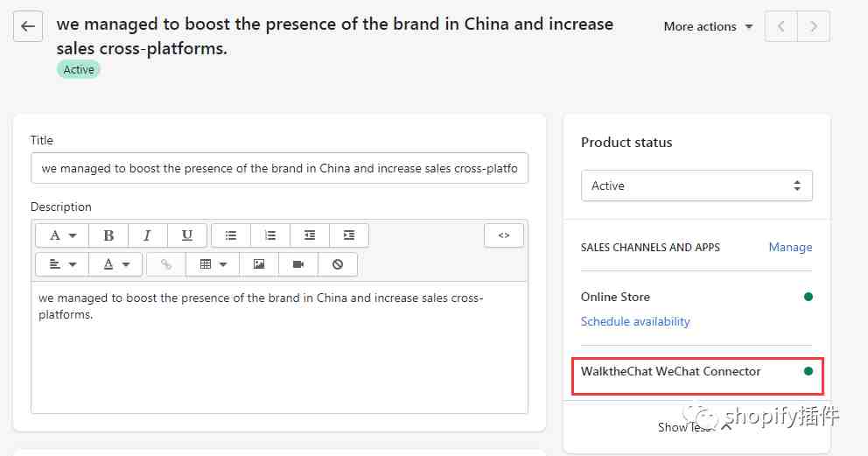The height and width of the screenshot is (456, 868).
Task: Insert a bulleted list
Action: click(231, 235)
